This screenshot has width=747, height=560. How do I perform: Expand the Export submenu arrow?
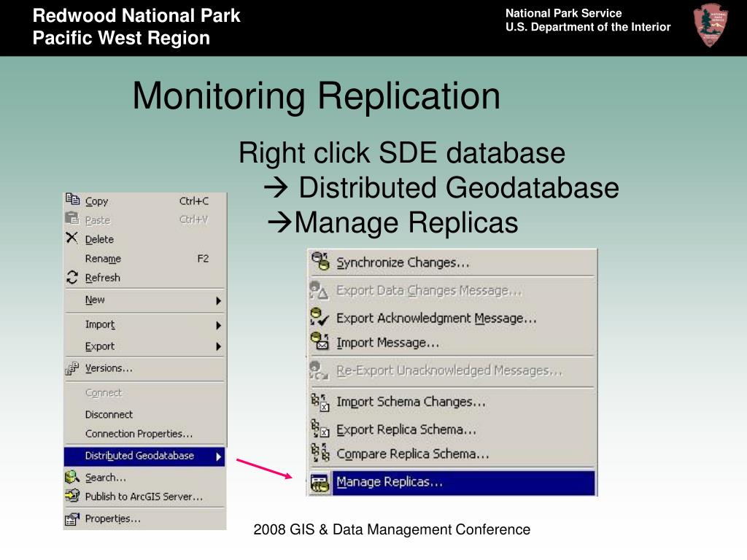tap(218, 347)
